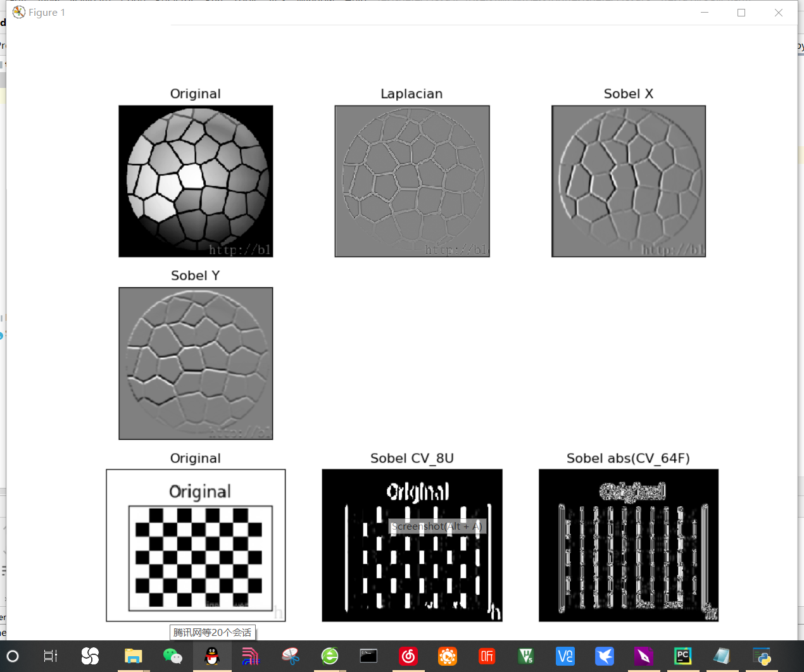
Task: Open Task View on the taskbar
Action: tap(50, 656)
